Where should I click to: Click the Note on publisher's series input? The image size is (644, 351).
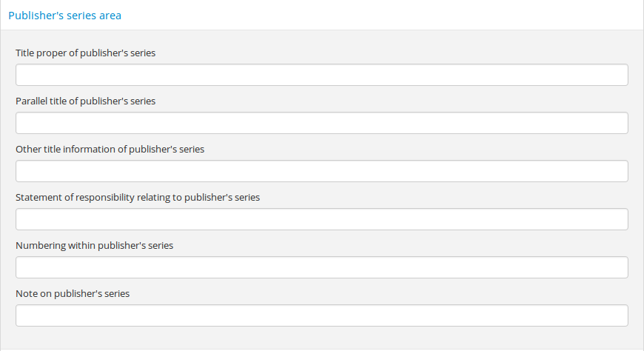click(321, 315)
